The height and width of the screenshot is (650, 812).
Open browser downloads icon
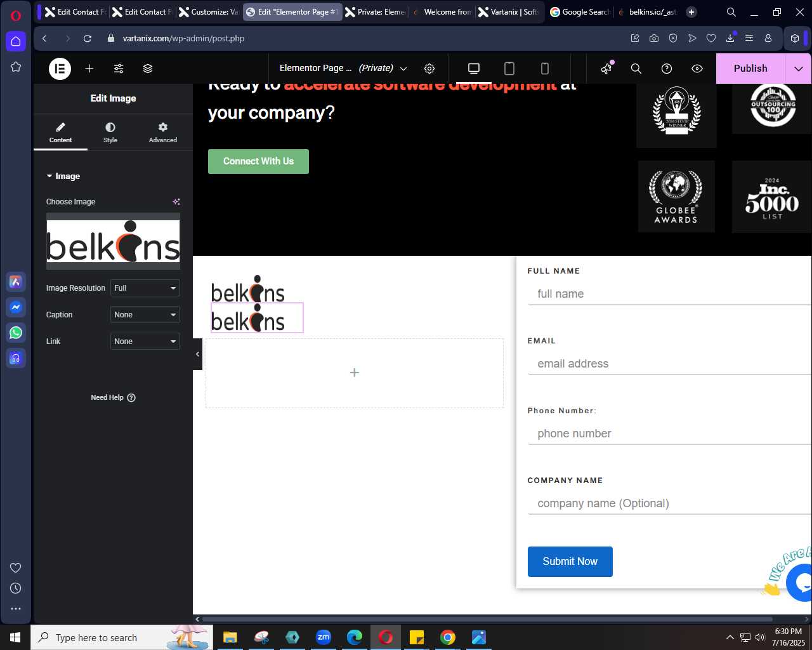pyautogui.click(x=730, y=39)
